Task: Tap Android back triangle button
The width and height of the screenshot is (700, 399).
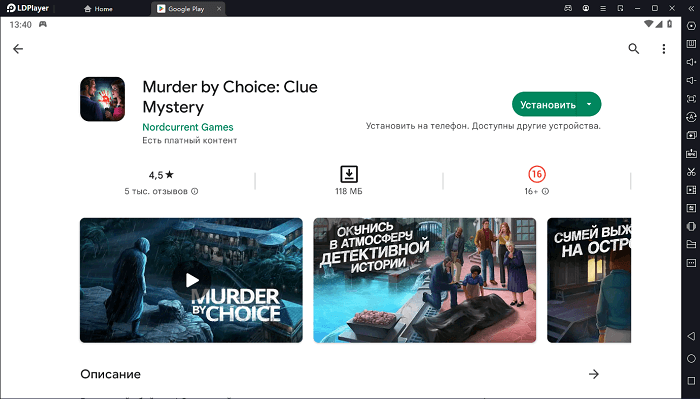Action: 691,336
